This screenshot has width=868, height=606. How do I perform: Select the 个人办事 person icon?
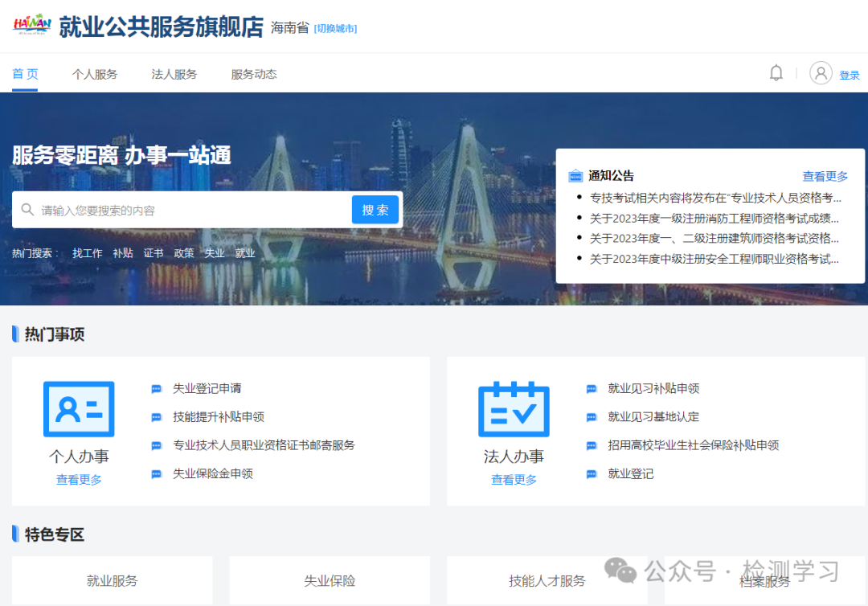78,409
